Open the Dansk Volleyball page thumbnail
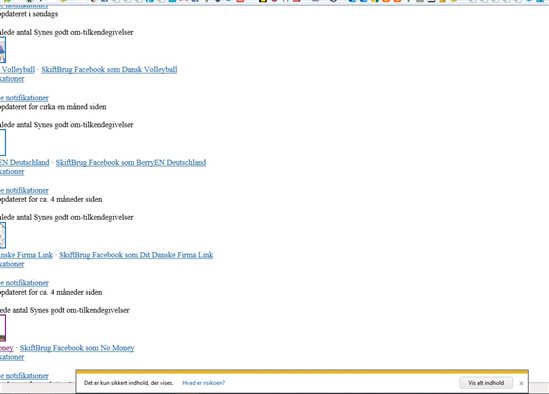Screen dimensions: 549x394 (3, 50)
